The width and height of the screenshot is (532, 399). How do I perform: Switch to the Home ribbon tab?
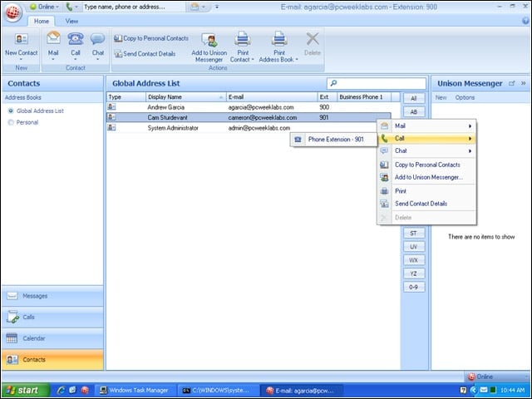[42, 21]
